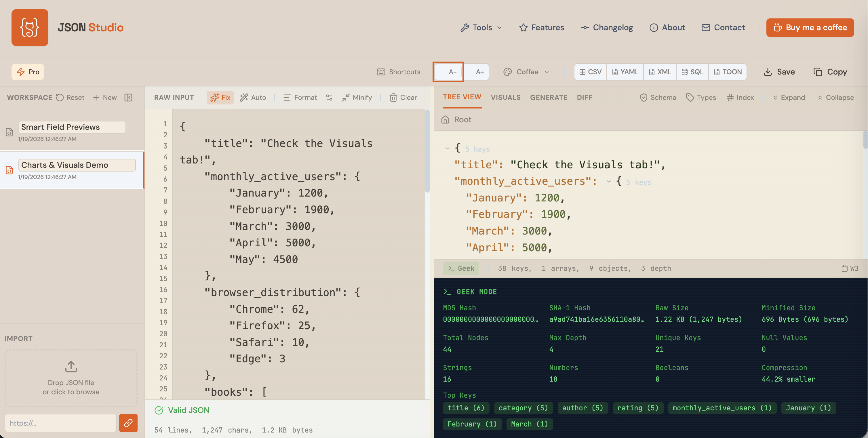Image resolution: width=868 pixels, height=438 pixels.
Task: Minify the JSON input
Action: click(x=357, y=97)
